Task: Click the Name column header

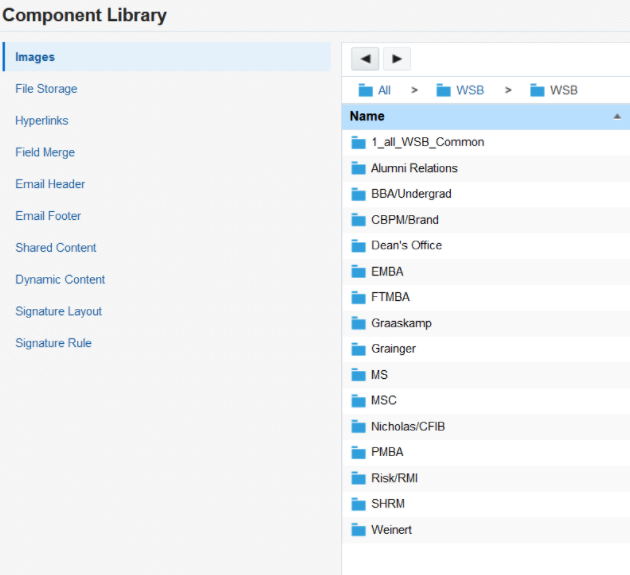Action: [367, 117]
